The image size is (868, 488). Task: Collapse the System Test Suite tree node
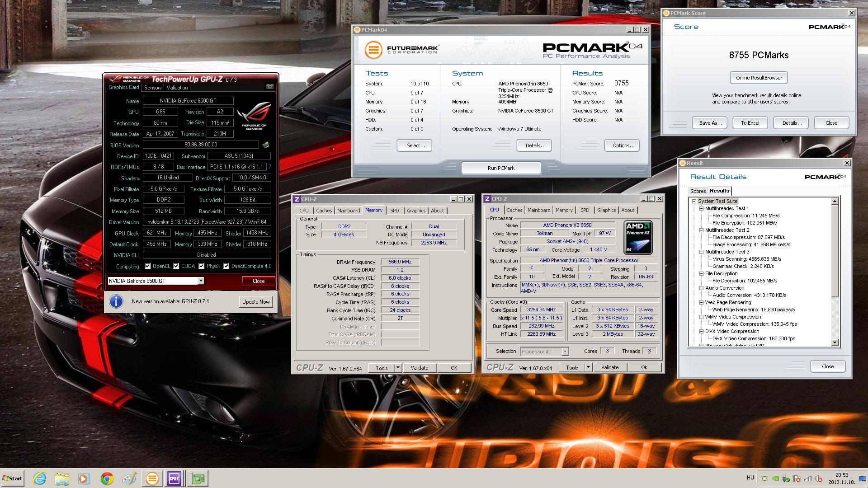click(x=694, y=201)
